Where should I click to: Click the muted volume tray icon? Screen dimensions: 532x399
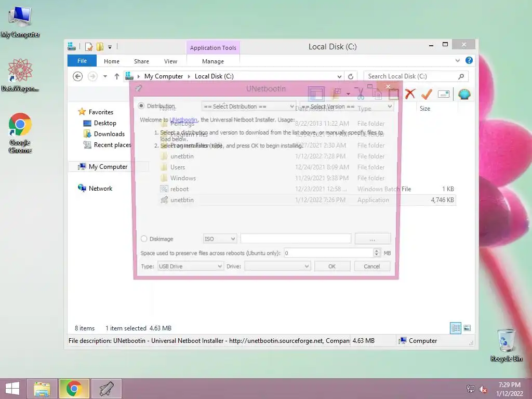tap(483, 389)
